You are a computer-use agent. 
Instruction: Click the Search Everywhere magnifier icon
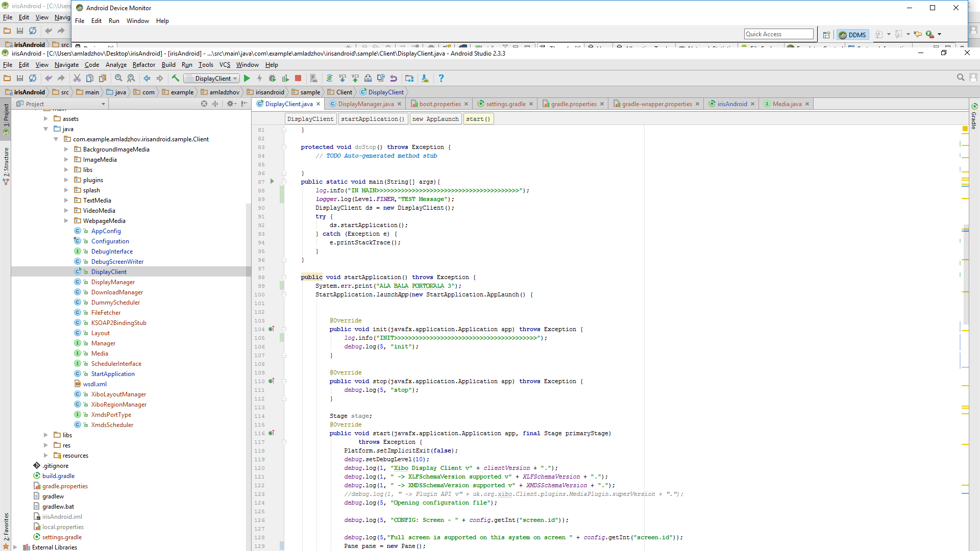pyautogui.click(x=960, y=78)
